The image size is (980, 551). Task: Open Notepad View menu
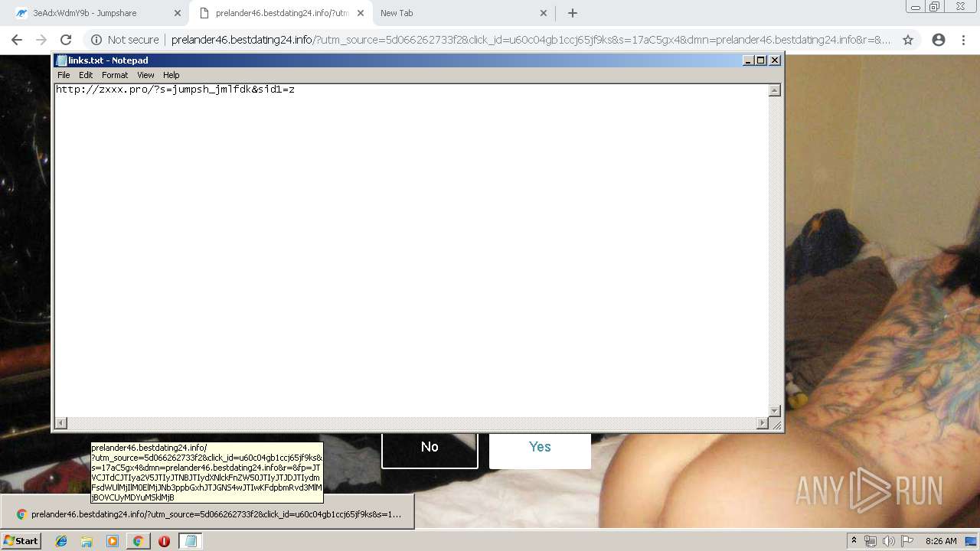(x=145, y=75)
